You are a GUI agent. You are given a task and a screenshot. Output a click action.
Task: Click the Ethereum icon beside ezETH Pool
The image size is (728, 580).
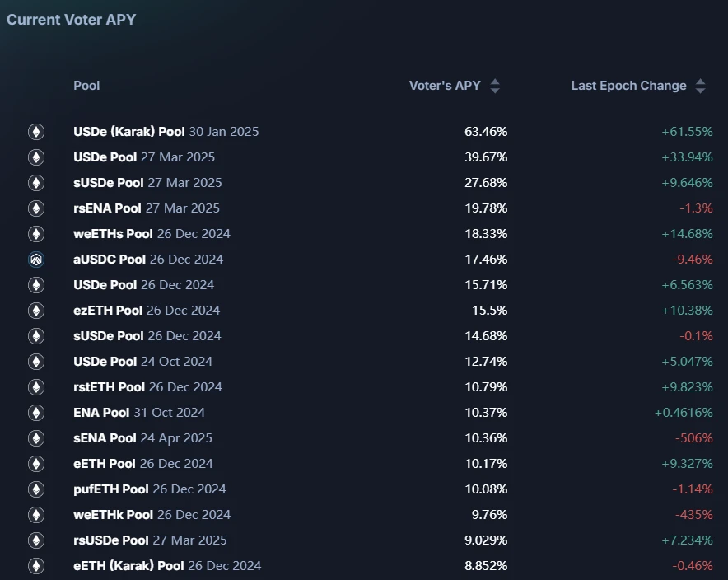pyautogui.click(x=35, y=311)
